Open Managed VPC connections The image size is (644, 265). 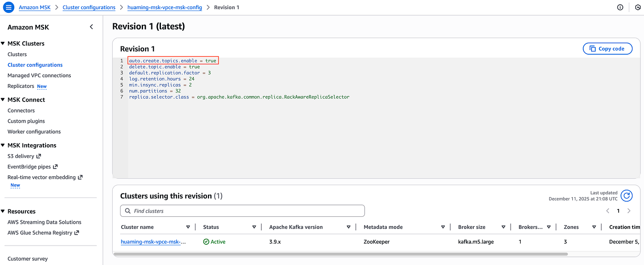coord(39,75)
